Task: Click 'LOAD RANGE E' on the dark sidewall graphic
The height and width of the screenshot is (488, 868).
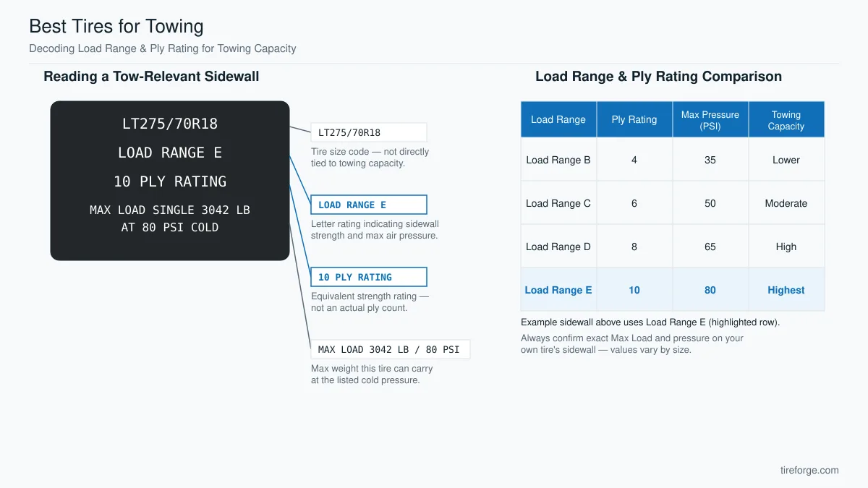Action: [170, 153]
